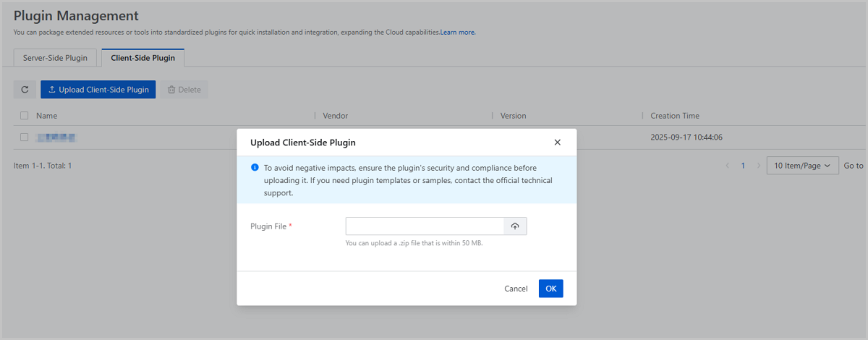Select the Client-Side Plugin tab
Image resolution: width=868 pixels, height=340 pixels.
click(x=142, y=58)
